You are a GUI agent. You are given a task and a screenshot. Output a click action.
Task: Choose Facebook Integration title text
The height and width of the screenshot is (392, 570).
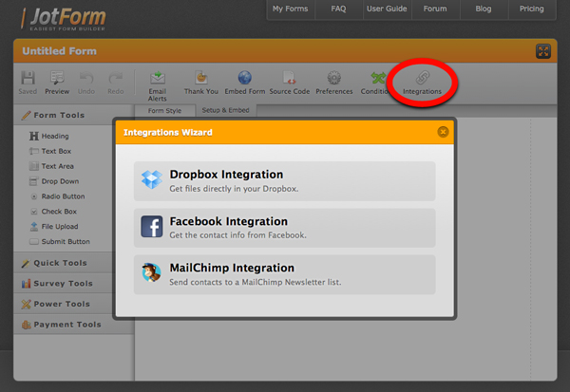tap(229, 221)
